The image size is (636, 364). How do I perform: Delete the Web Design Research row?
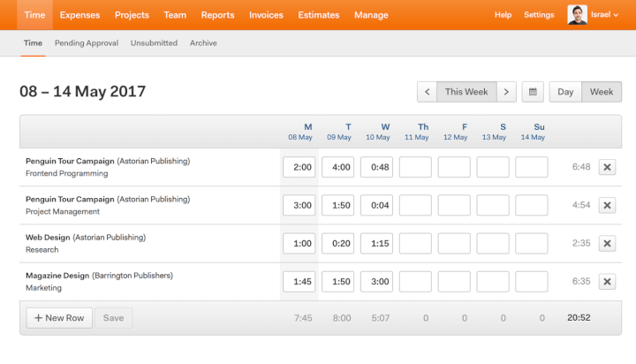[607, 244]
